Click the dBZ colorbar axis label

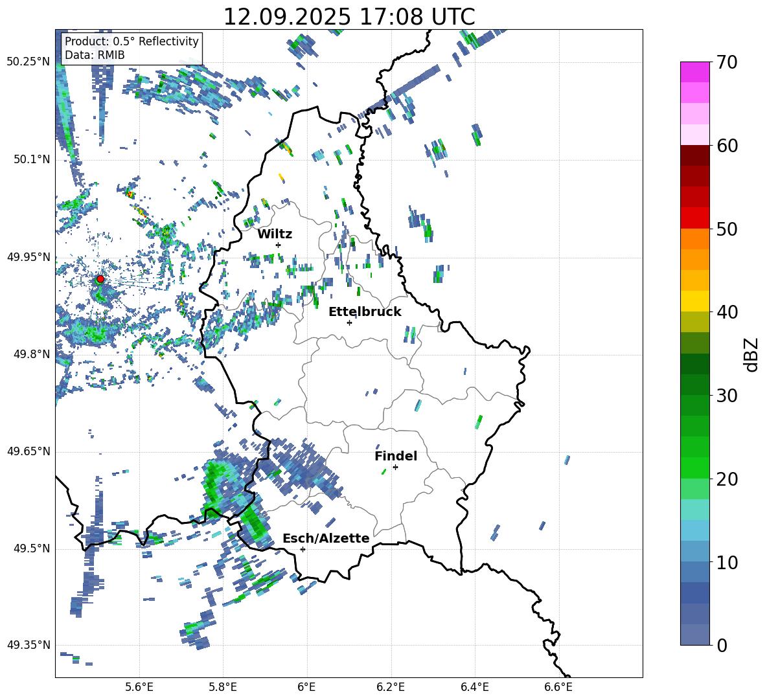(752, 354)
